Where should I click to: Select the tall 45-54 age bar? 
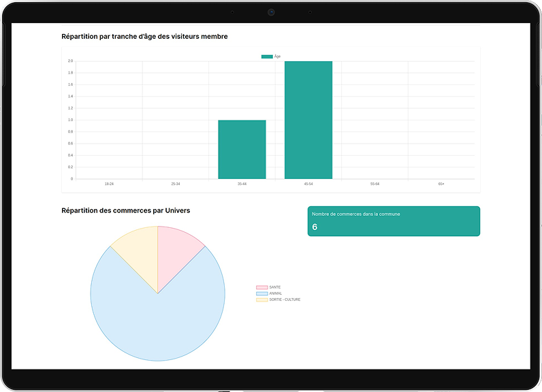tap(308, 120)
